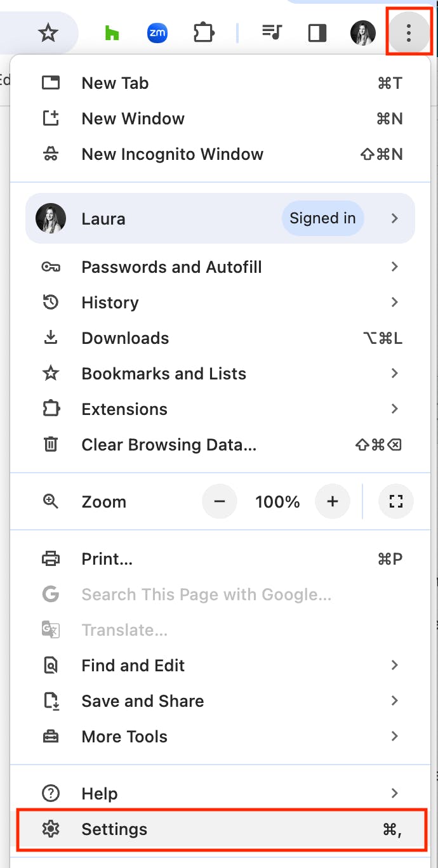Increase zoom with the plus button
This screenshot has width=438, height=868.
(333, 502)
